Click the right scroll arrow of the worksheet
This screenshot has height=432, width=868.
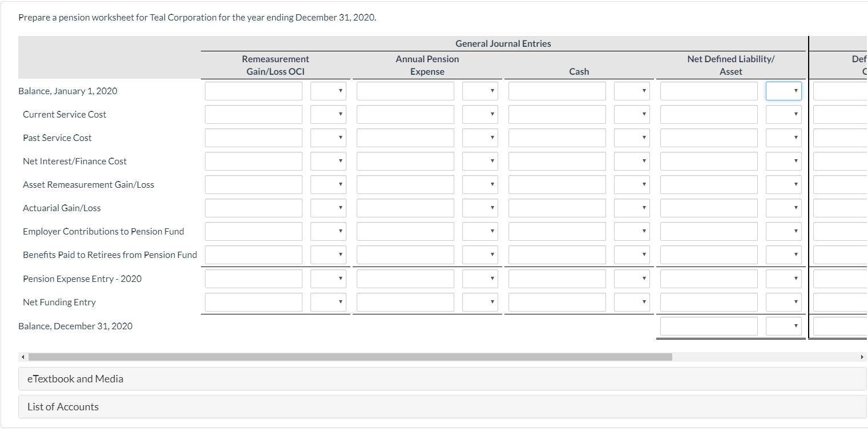863,356
